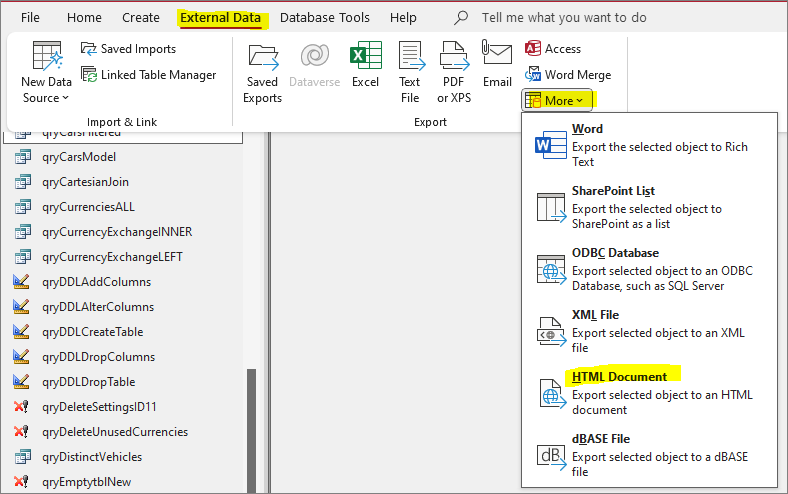
Task: Click the qryCarsModel select query icon
Action: (x=23, y=157)
